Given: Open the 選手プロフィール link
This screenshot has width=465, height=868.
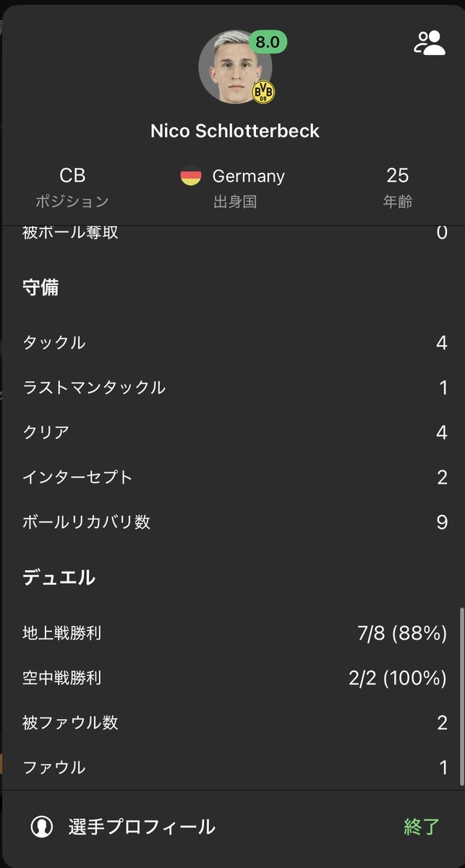Looking at the screenshot, I should point(142,826).
